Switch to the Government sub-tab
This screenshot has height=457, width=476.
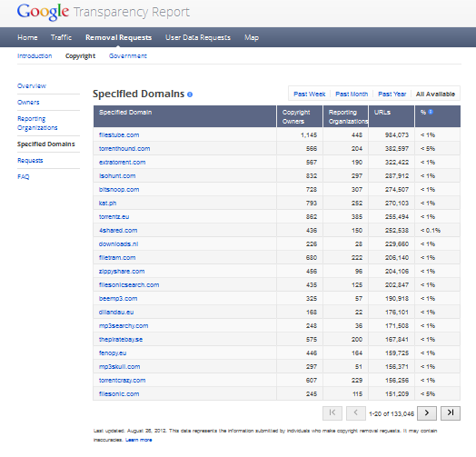pos(128,55)
